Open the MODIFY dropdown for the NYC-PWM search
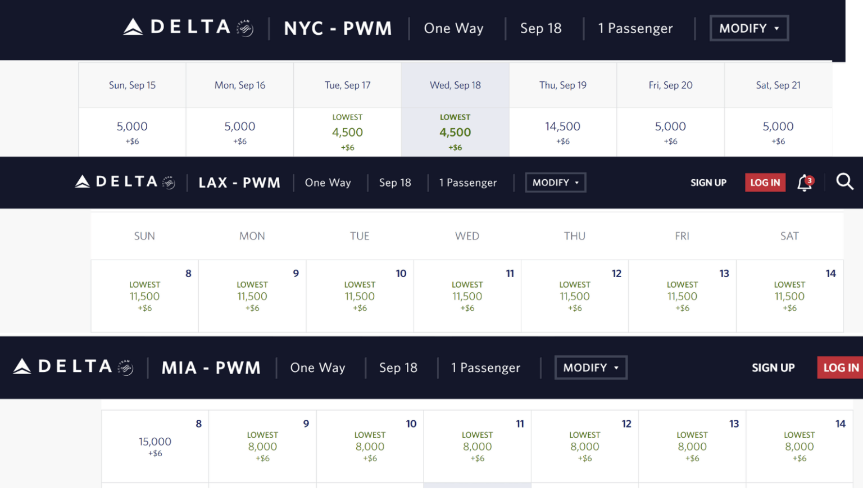This screenshot has width=863, height=504. pos(748,27)
